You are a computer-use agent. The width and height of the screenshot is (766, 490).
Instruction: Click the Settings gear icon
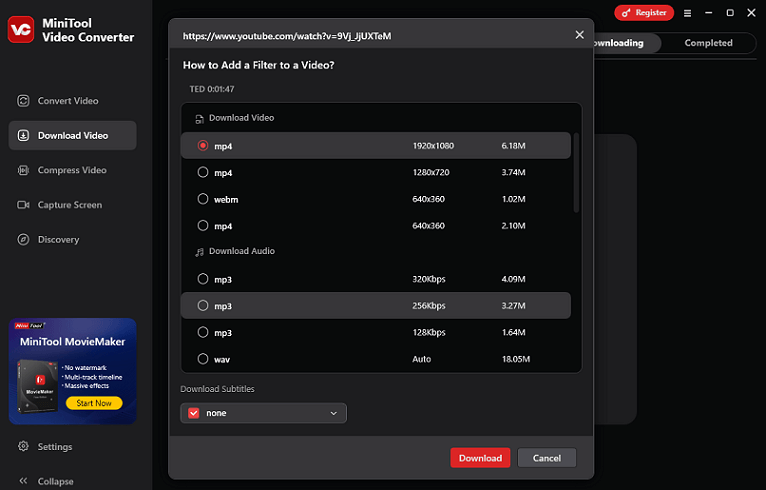tap(23, 446)
